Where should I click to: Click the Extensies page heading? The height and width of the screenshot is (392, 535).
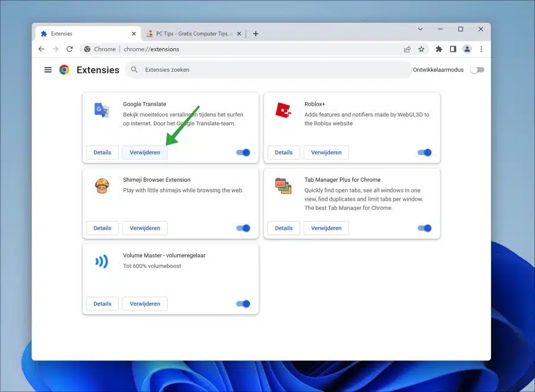98,70
